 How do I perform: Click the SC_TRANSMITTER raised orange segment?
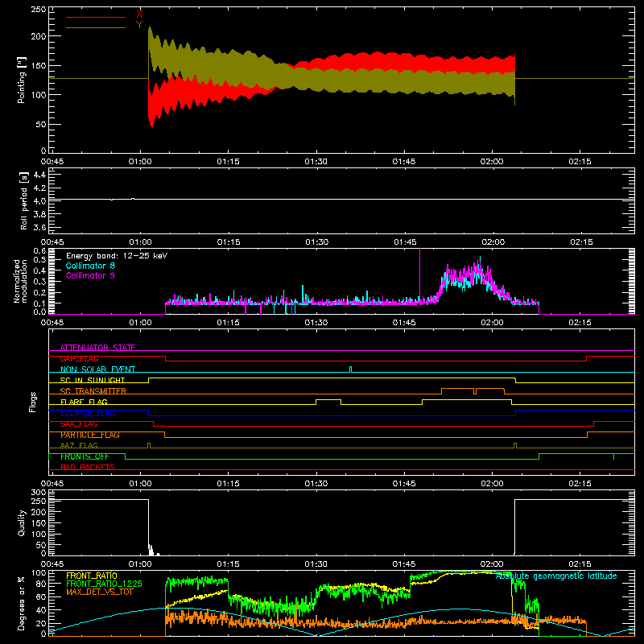pos(473,389)
